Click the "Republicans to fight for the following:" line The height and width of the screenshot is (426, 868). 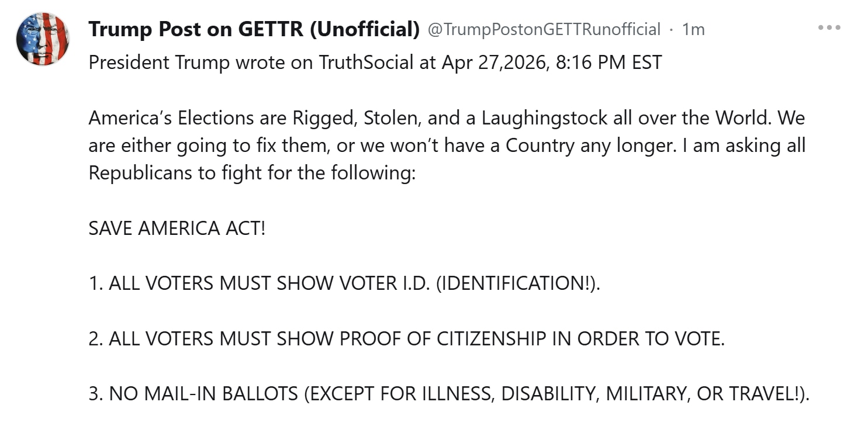click(252, 173)
